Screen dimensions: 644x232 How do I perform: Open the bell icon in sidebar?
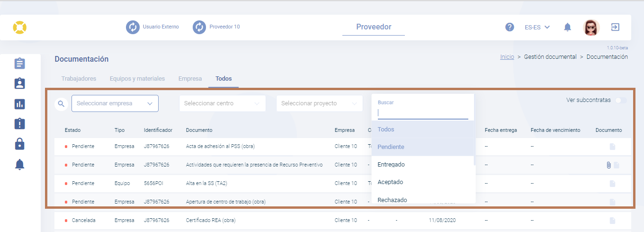[19, 165]
